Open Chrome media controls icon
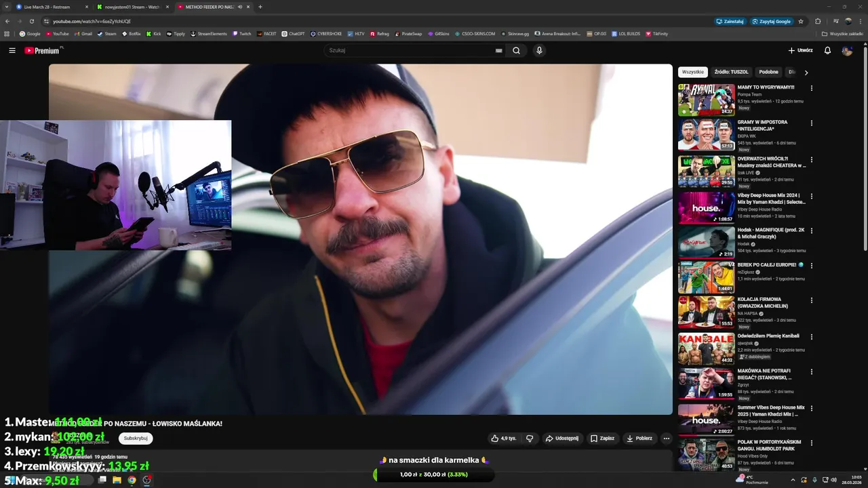 (x=835, y=21)
